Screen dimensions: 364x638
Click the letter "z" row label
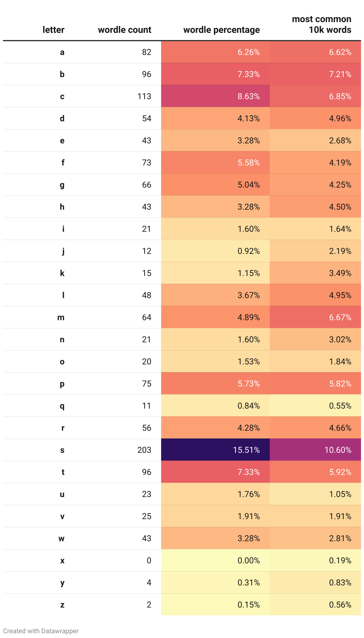[x=62, y=605]
